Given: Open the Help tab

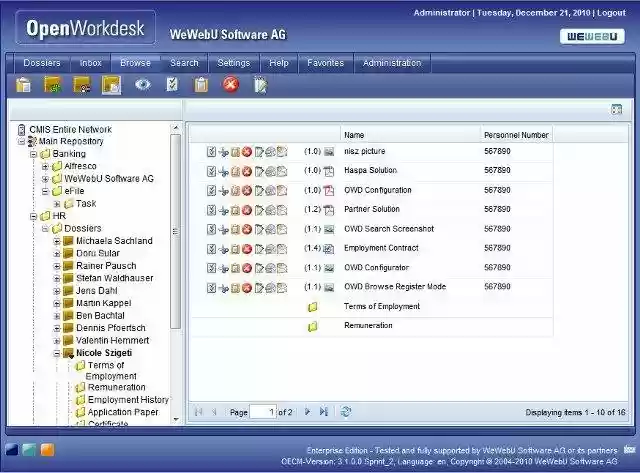Looking at the screenshot, I should click(x=279, y=63).
